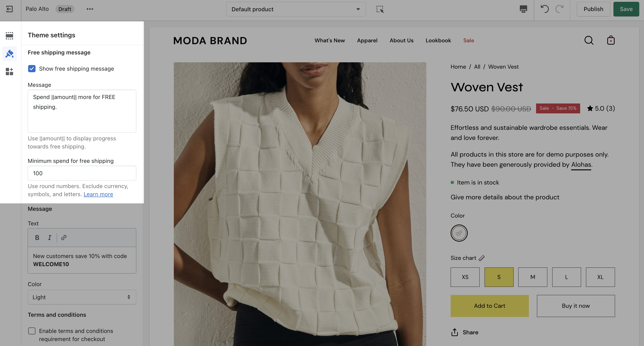Screen dimensions: 644x346
Task: Click the green Save button
Action: pos(626,9)
